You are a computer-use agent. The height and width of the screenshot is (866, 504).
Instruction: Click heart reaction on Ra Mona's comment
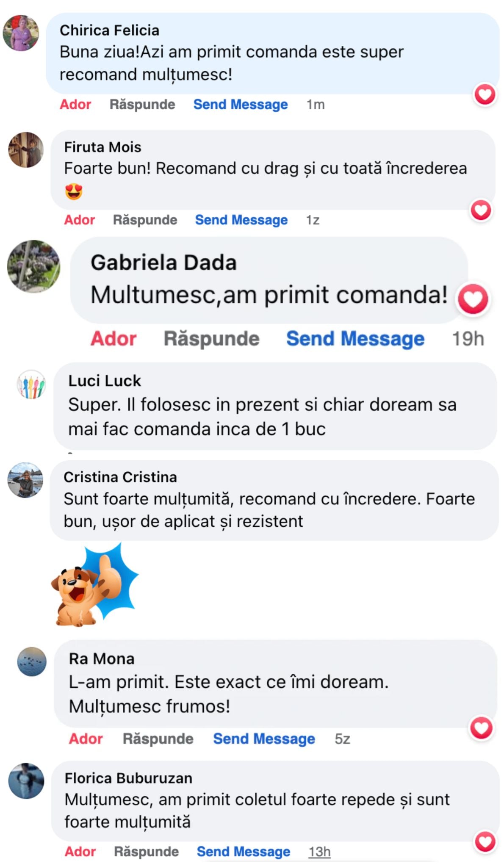coord(482,728)
